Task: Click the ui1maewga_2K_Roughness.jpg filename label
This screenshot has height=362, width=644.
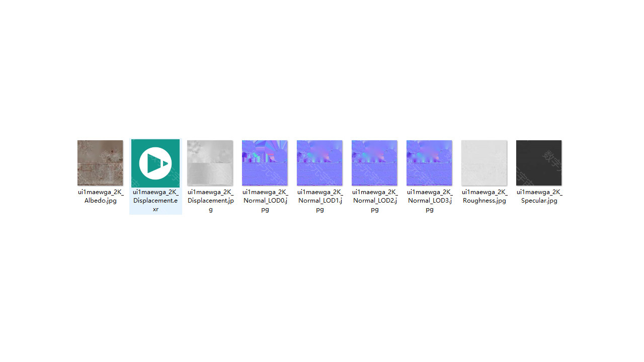Action: [485, 196]
